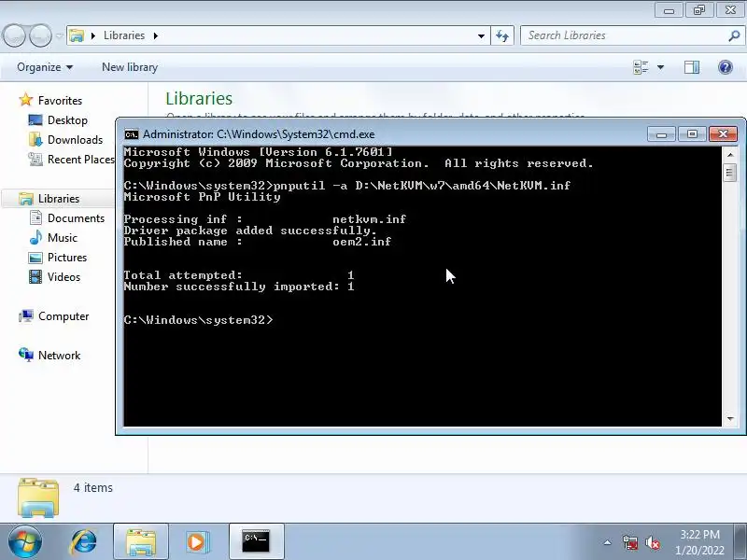The image size is (747, 560).
Task: Select Network in the navigation pane
Action: point(59,356)
